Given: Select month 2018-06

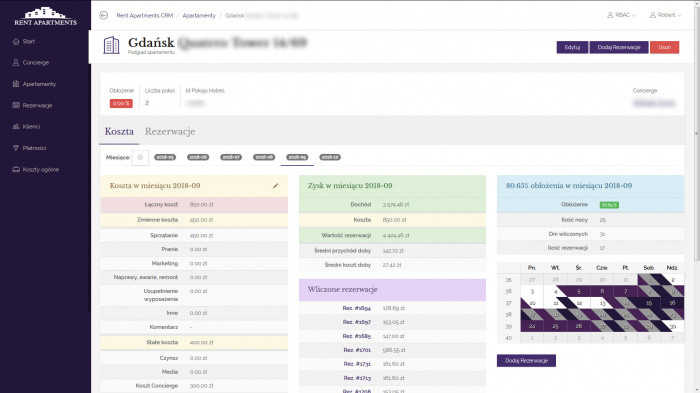Looking at the screenshot, I should [198, 157].
